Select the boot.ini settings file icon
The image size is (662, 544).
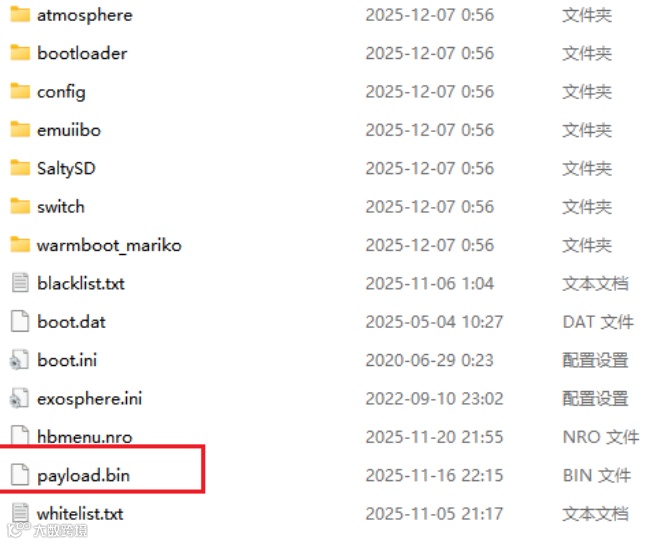pyautogui.click(x=19, y=360)
